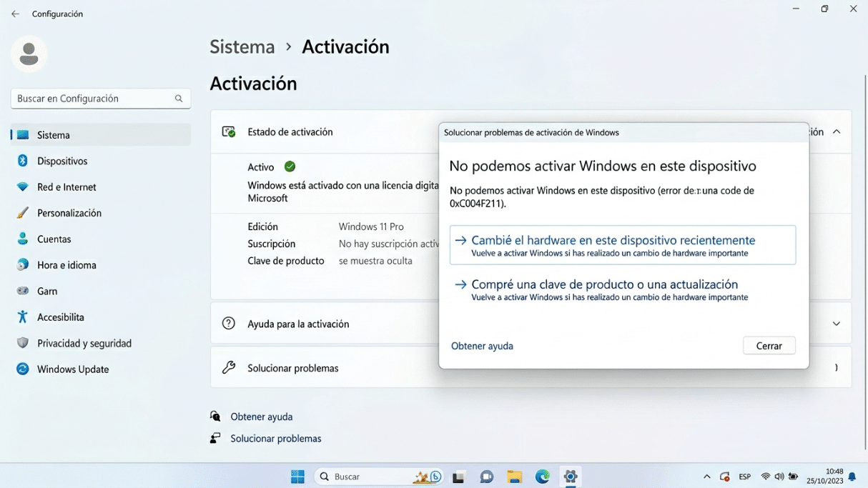
Task: Click the question mark icon for Ayuda para la activación
Action: point(229,324)
